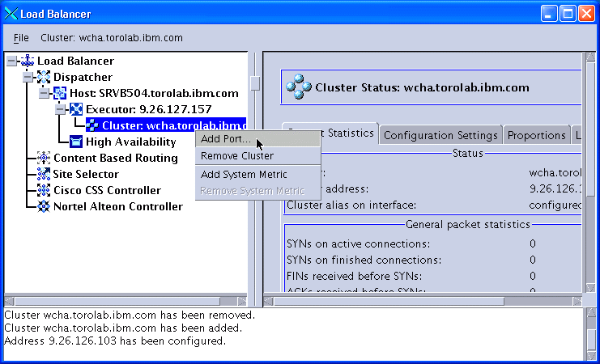This screenshot has width=600, height=364.
Task: Click the Cluster Status header spheres icon
Action: click(x=299, y=87)
